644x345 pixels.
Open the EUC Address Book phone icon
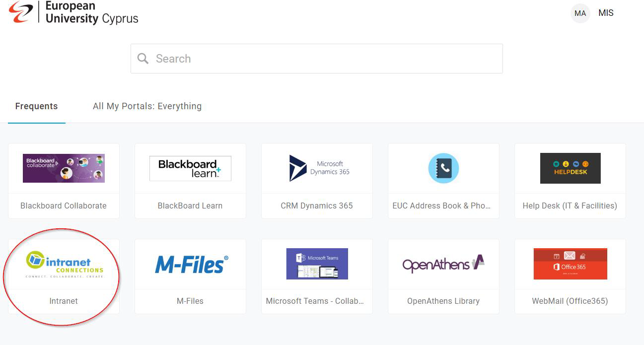[x=443, y=168]
